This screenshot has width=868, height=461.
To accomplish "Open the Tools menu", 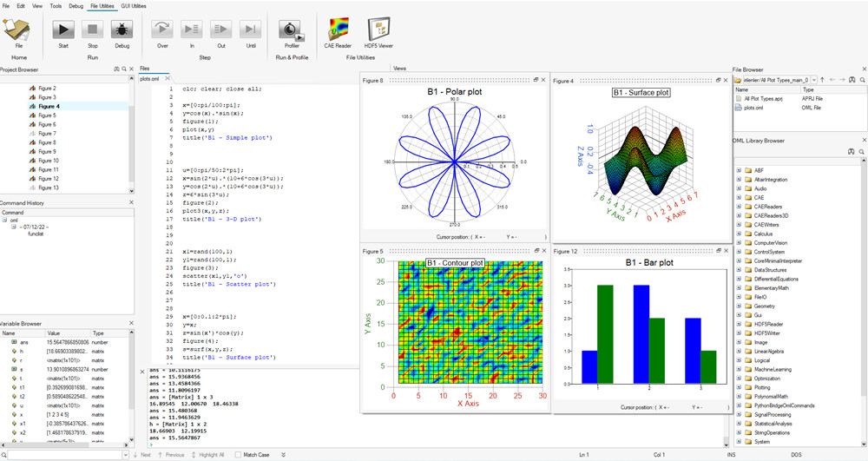I will [56, 5].
